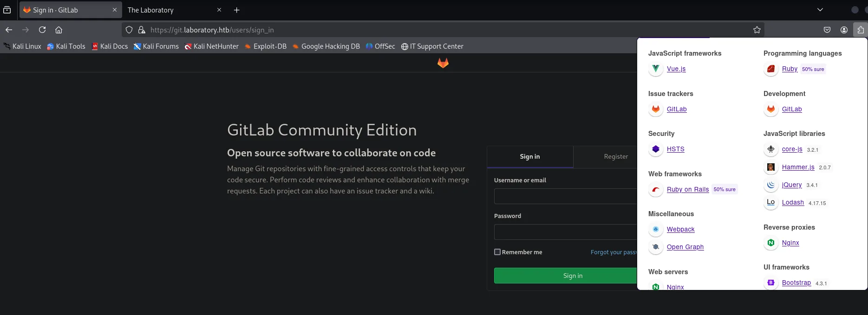Screen dimensions: 868x315
Task: Click the Webpack icon
Action: click(x=656, y=229)
